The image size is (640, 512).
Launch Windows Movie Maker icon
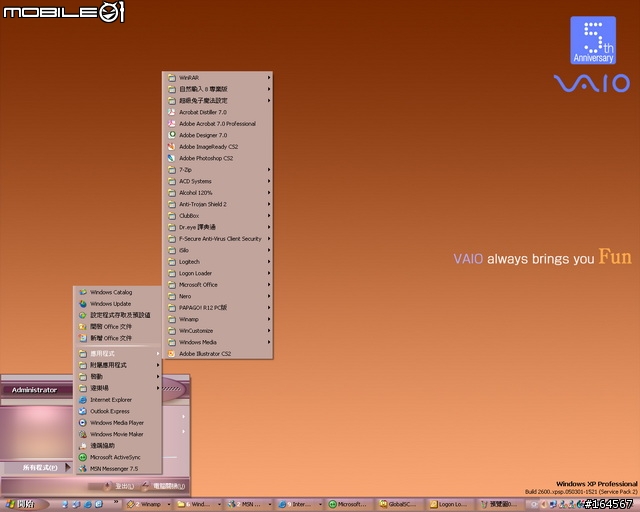[x=83, y=434]
